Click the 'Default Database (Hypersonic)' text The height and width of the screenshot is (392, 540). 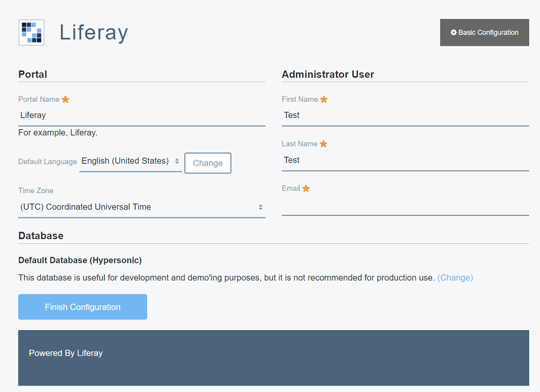click(x=80, y=261)
